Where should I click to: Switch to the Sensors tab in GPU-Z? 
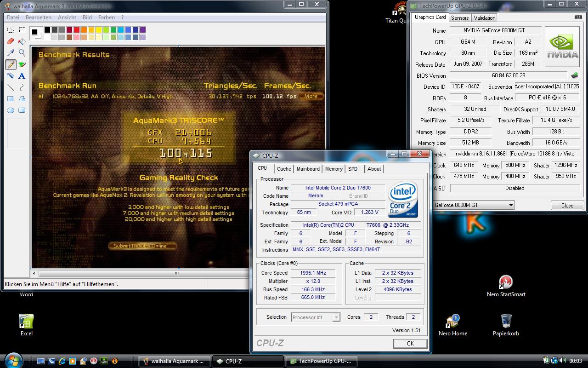[460, 18]
